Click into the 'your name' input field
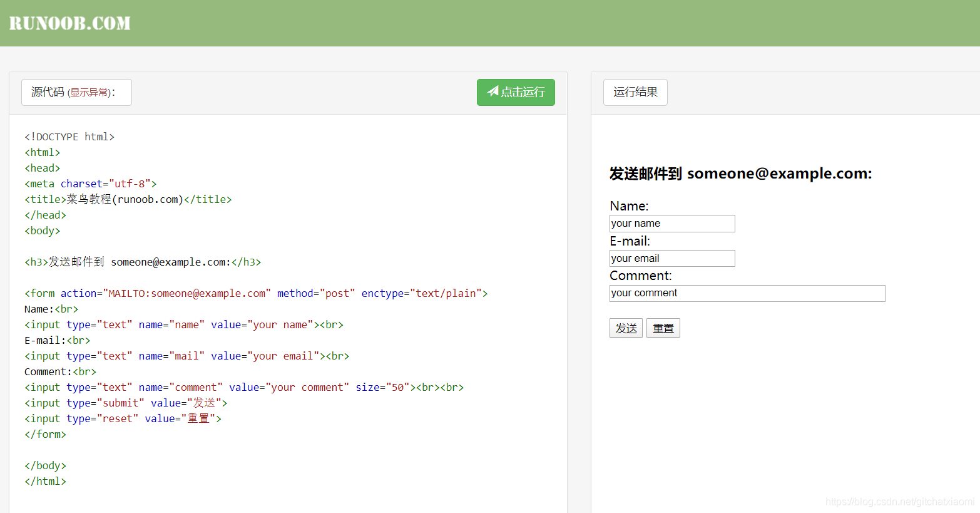This screenshot has height=513, width=980. 672,224
